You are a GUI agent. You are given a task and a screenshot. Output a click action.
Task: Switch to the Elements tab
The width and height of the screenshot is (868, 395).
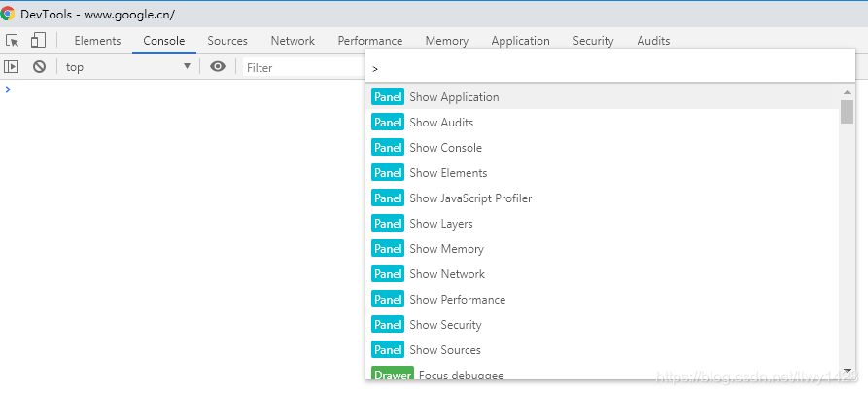(x=97, y=41)
